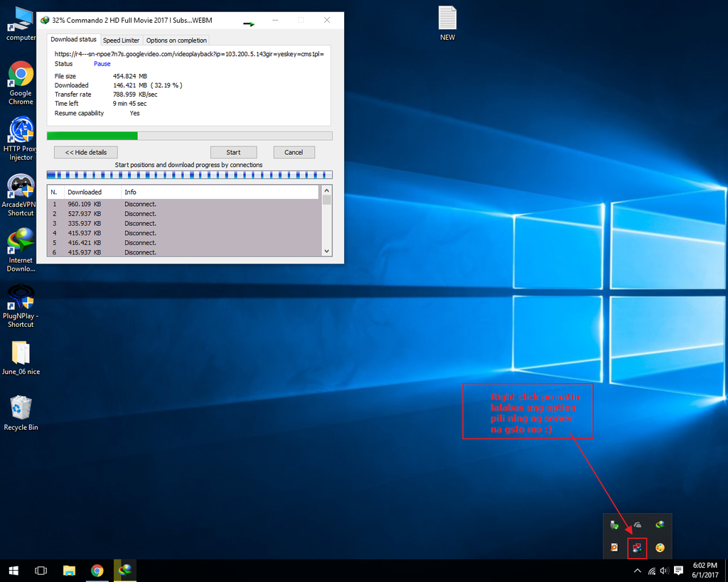Screen dimensions: 728x582
Task: Open the Windows Start menu
Action: click(x=14, y=571)
